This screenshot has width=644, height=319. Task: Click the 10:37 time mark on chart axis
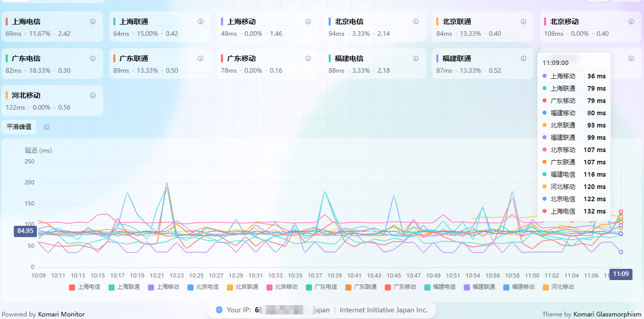point(315,275)
